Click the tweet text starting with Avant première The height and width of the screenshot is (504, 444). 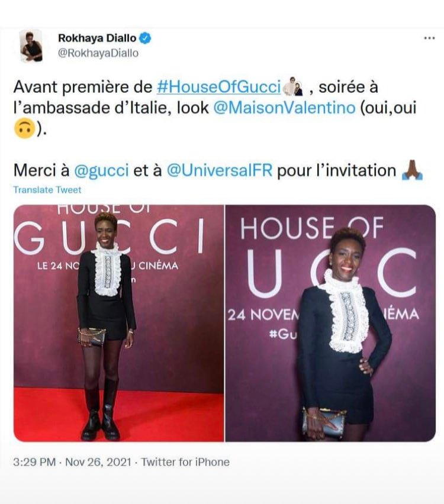click(x=215, y=108)
